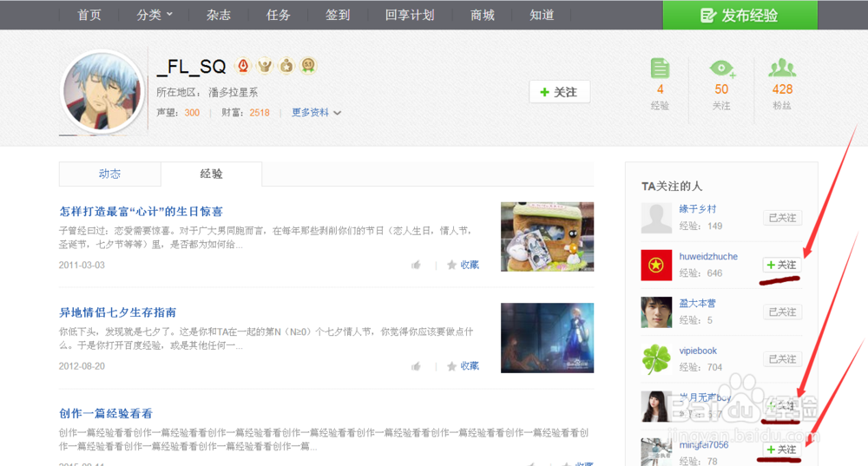Click the second trophy badge beside the username
The height and width of the screenshot is (466, 868).
click(265, 66)
